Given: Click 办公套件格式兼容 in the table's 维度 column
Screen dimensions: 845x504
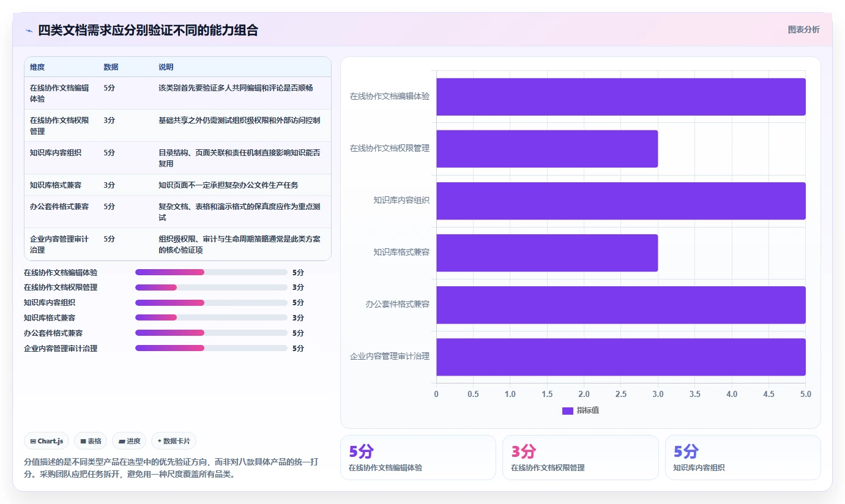Looking at the screenshot, I should click(59, 207).
